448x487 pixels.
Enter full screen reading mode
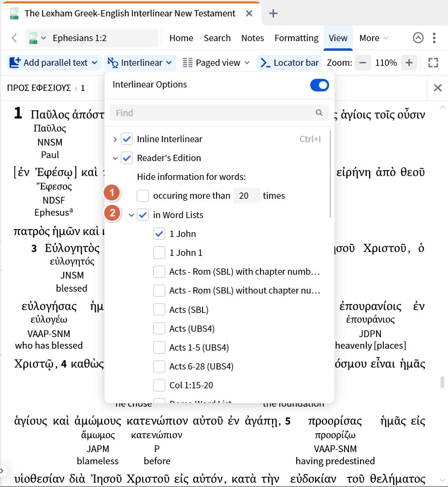pos(433,62)
